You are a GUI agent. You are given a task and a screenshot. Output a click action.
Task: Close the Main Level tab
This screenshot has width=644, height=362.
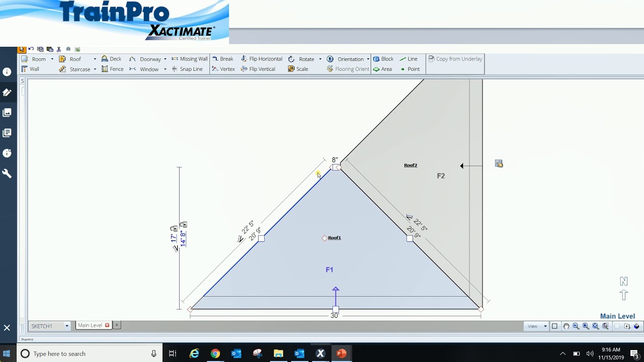tap(107, 325)
